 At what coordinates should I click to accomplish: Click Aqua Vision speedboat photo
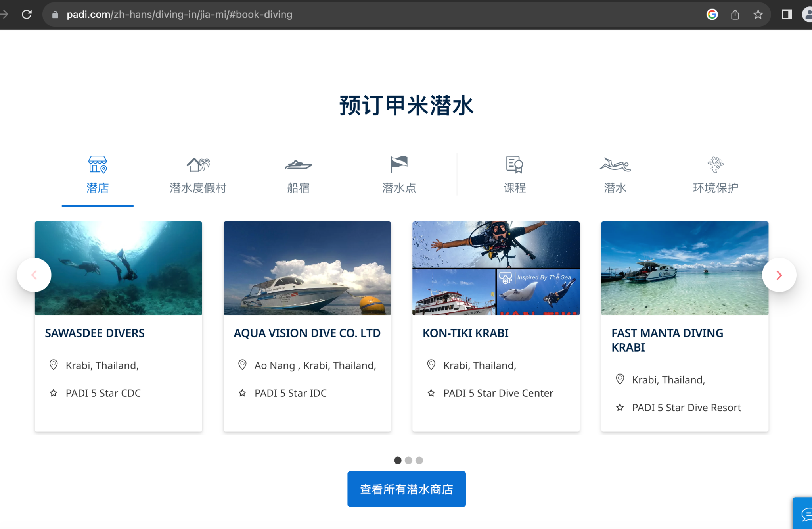pyautogui.click(x=307, y=268)
